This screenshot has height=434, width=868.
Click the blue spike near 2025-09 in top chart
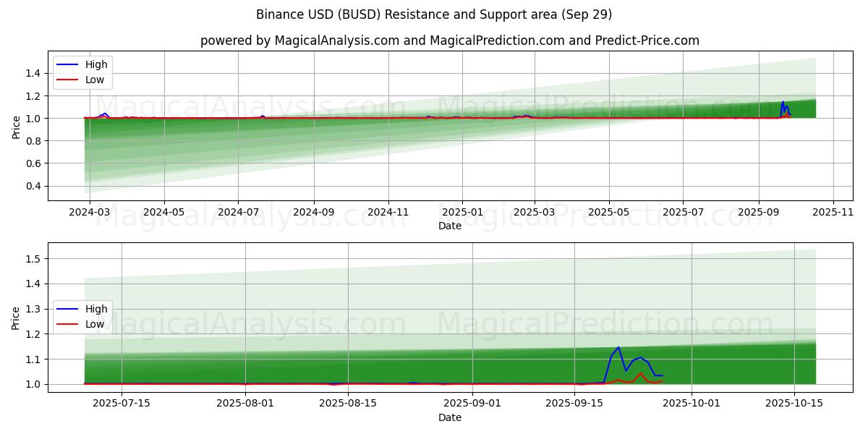[x=783, y=103]
